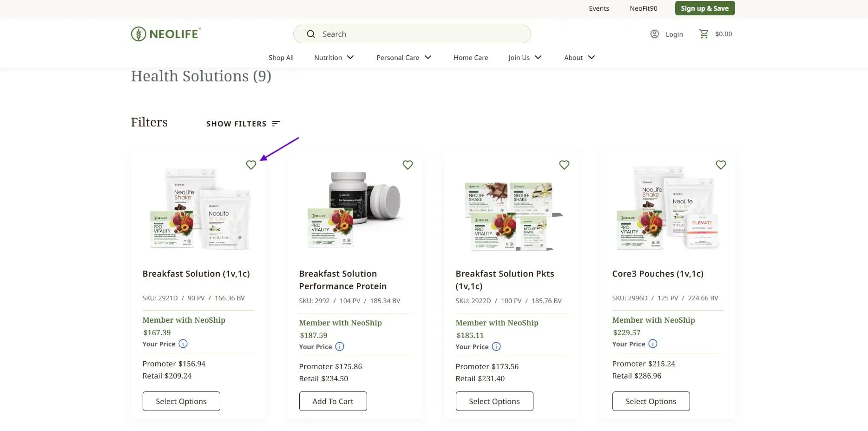Click SKU: 2921D text

[160, 298]
